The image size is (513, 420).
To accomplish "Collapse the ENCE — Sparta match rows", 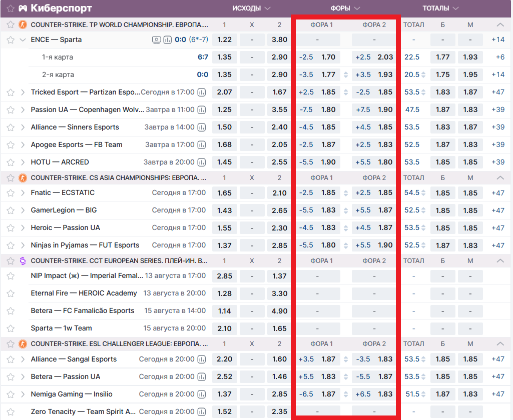I will click(23, 40).
